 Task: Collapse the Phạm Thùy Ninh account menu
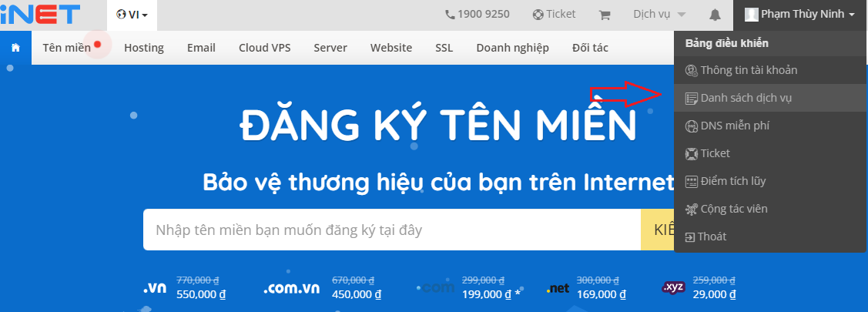click(x=800, y=15)
